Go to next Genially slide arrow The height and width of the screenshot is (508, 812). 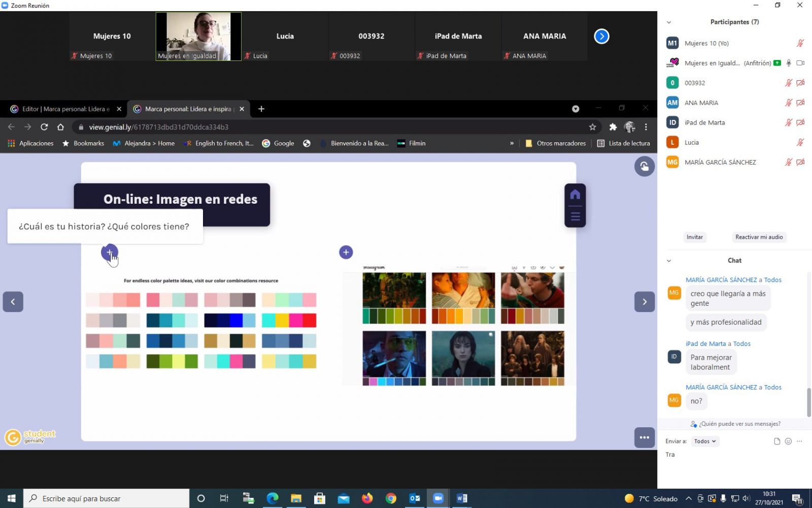click(645, 302)
